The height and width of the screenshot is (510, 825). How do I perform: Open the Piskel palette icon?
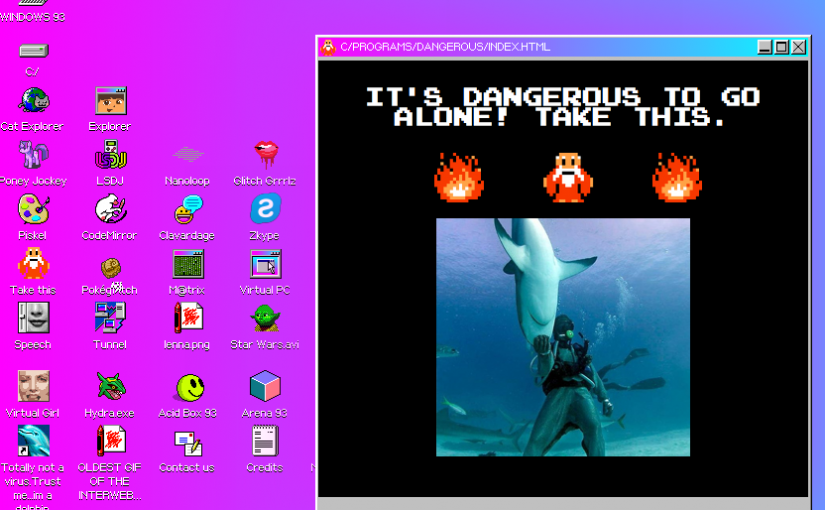pos(34,209)
